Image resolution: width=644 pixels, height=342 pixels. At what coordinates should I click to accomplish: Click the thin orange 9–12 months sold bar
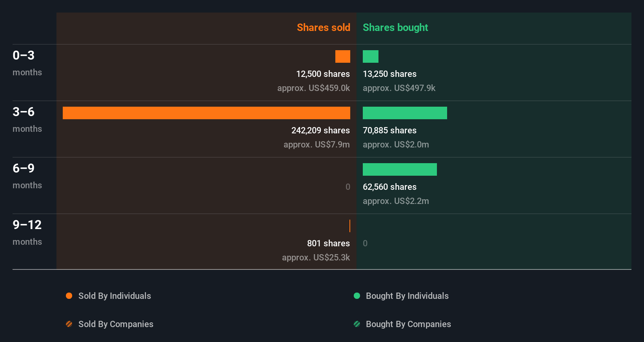pos(350,226)
